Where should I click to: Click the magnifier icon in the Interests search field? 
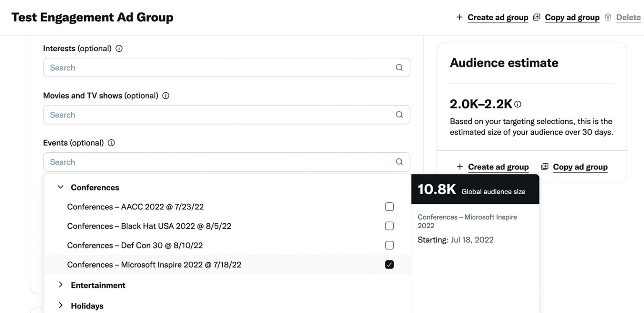click(399, 67)
